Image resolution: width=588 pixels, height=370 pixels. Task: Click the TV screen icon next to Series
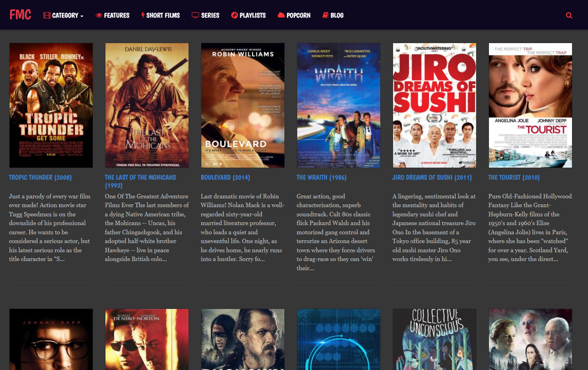tap(195, 15)
